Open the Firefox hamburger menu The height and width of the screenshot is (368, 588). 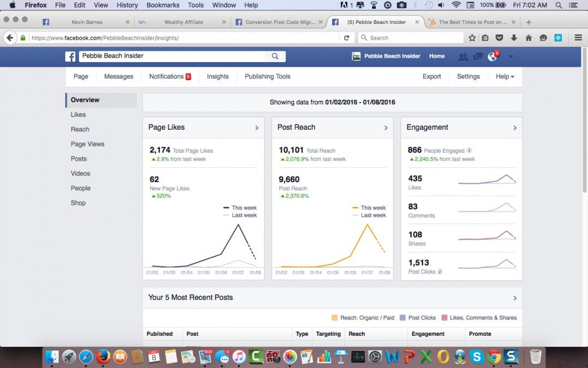point(578,38)
